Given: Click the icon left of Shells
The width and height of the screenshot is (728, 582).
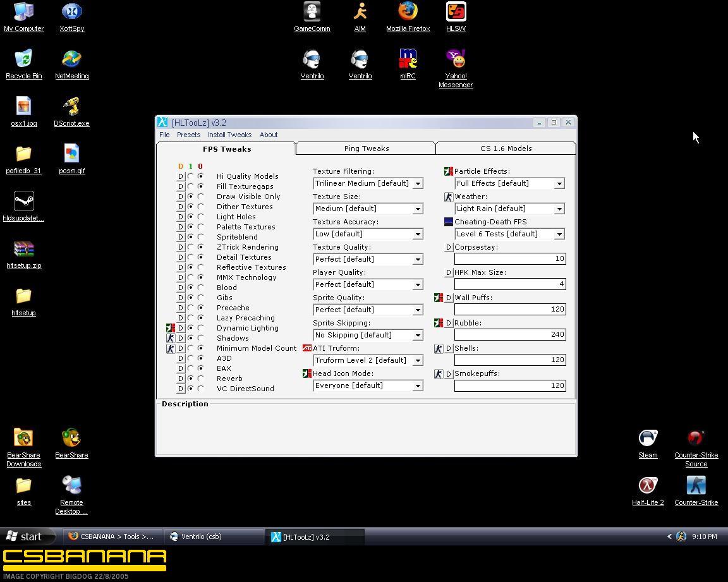Looking at the screenshot, I should [x=439, y=349].
